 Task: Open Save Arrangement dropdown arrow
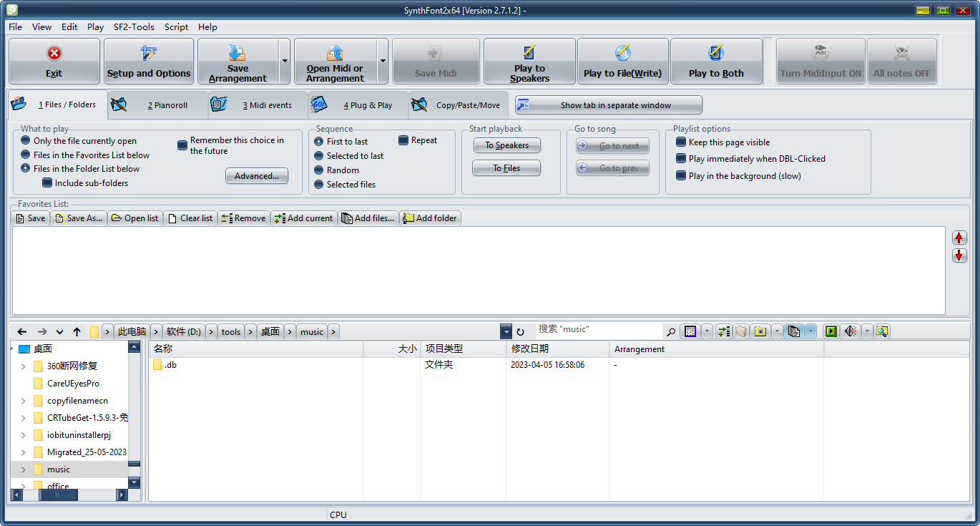tap(285, 62)
